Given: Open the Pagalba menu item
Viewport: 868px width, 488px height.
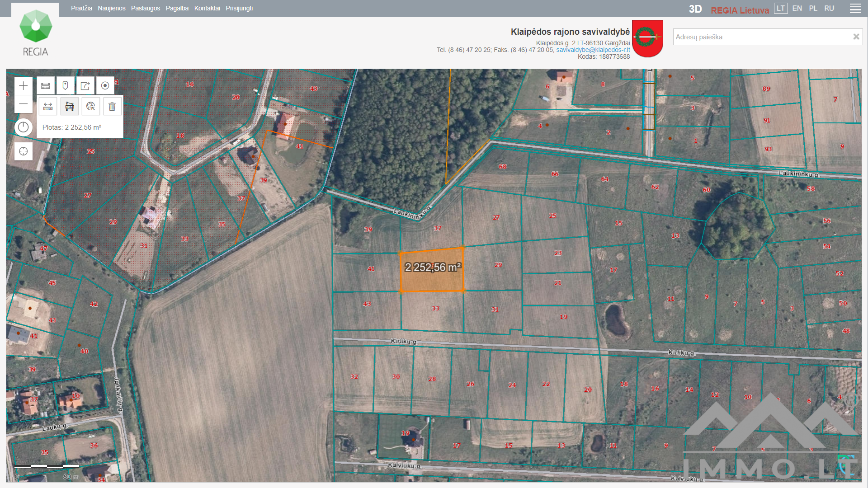Looking at the screenshot, I should pyautogui.click(x=177, y=8).
